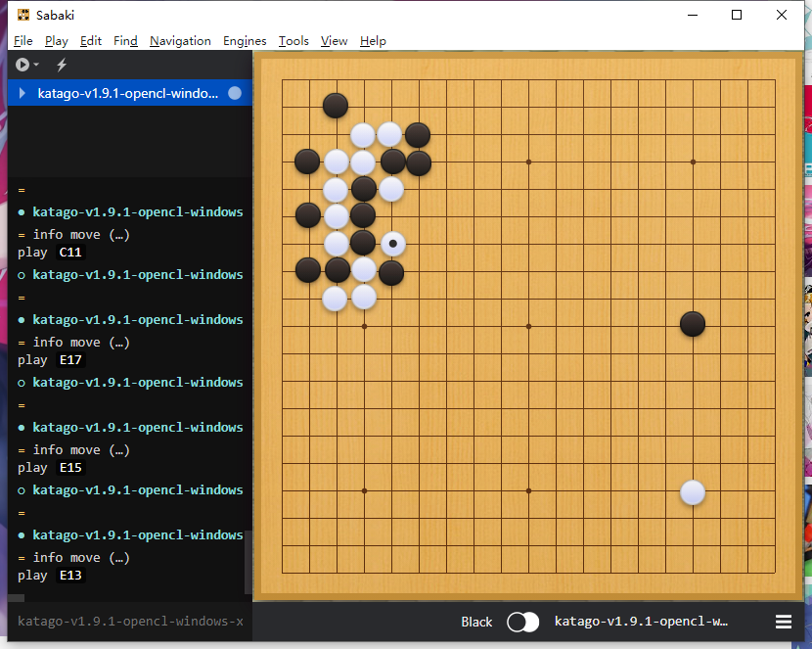This screenshot has width=812, height=649.
Task: Click the lone black stone on right side
Action: pos(693,324)
